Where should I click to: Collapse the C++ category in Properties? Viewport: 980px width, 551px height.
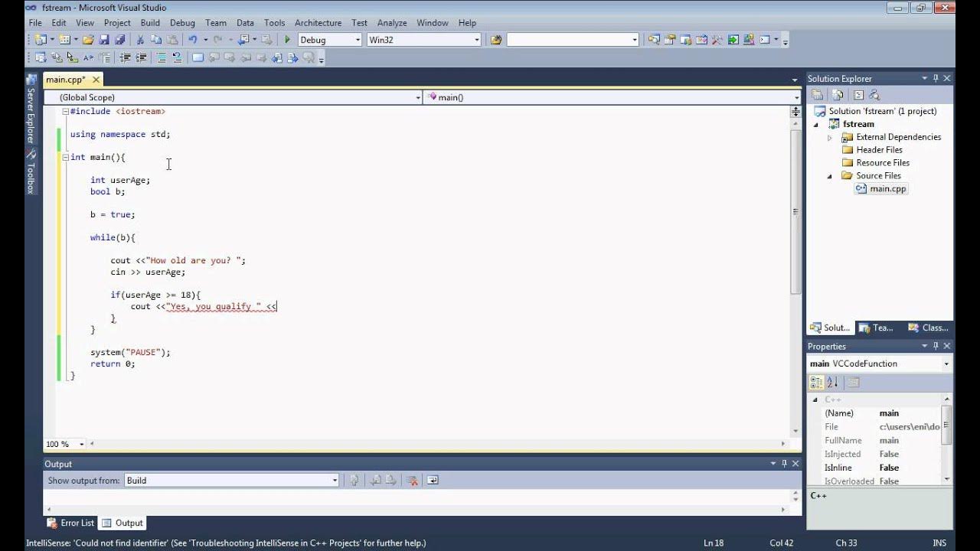[815, 399]
